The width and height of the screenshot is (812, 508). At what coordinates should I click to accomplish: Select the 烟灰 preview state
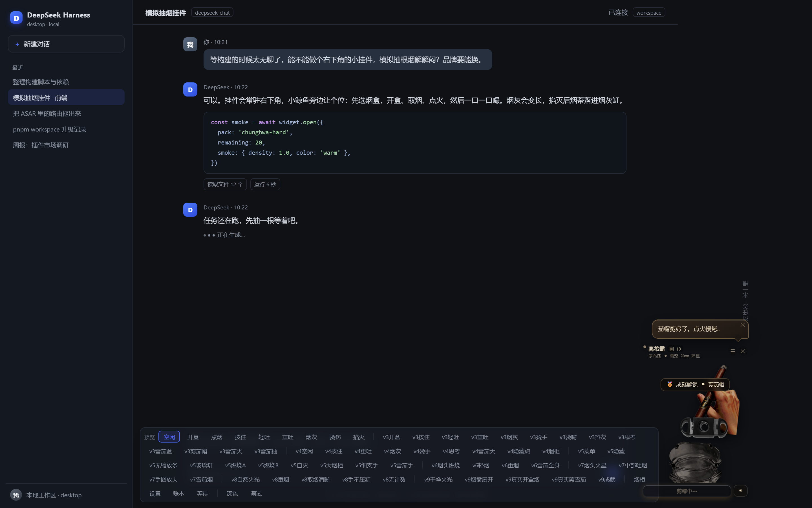point(311,437)
